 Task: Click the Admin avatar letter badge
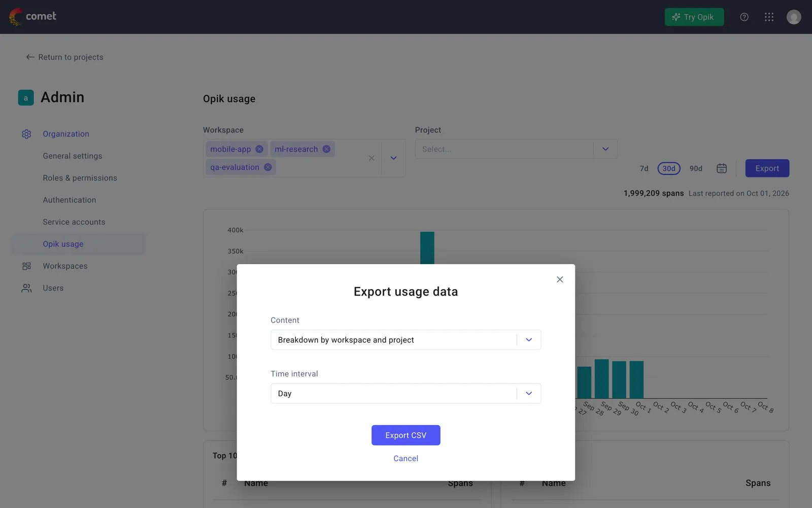[26, 98]
